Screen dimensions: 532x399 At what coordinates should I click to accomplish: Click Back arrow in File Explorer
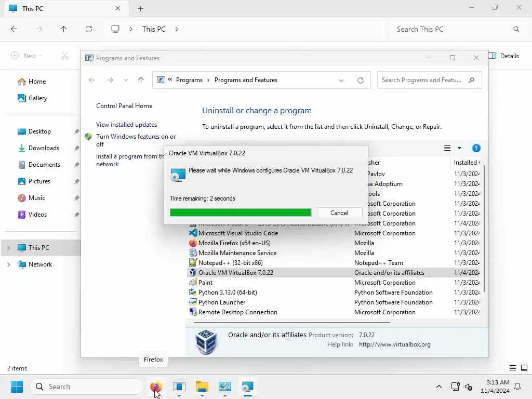point(14,29)
